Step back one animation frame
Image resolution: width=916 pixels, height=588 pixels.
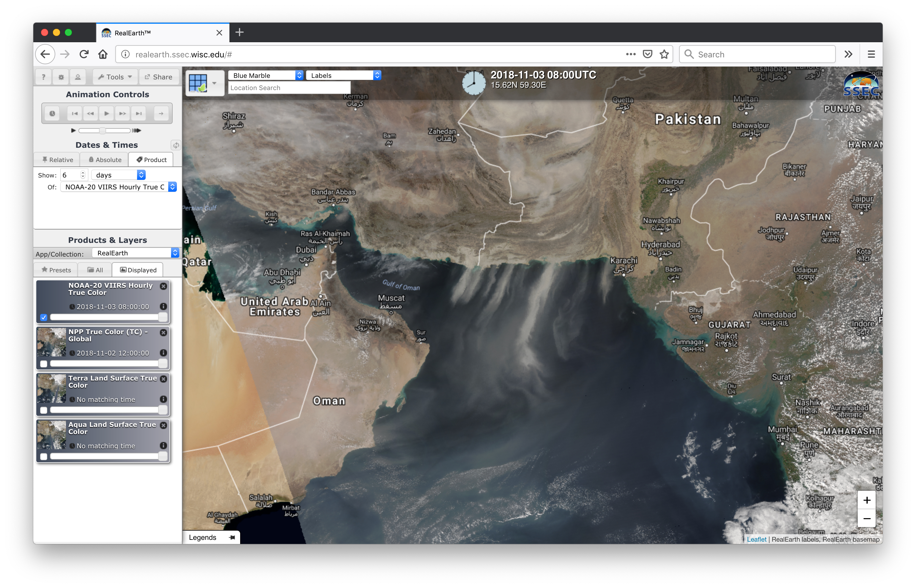[x=90, y=113]
